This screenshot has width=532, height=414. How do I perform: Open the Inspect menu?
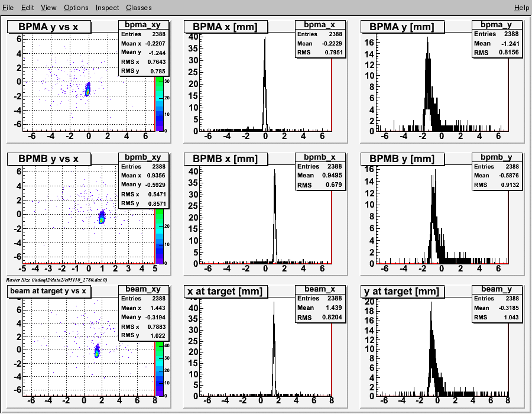coord(107,8)
